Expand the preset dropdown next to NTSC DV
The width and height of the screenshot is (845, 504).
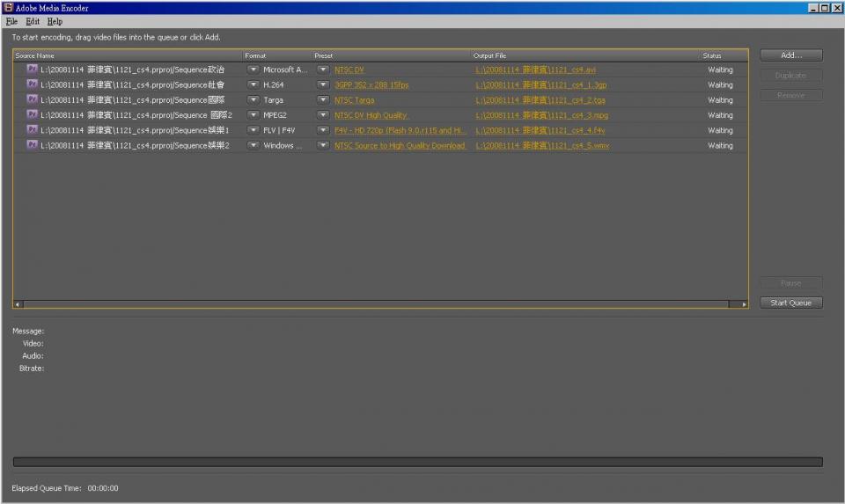pyautogui.click(x=323, y=69)
